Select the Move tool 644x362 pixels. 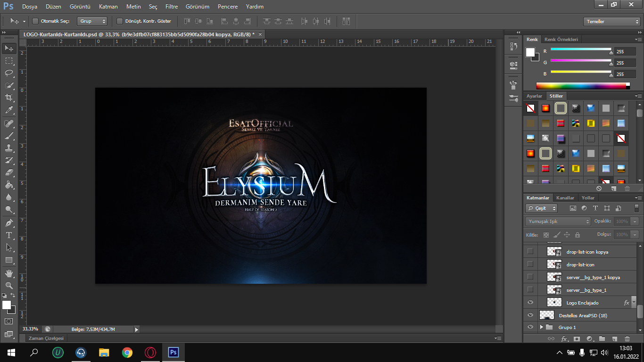9,48
